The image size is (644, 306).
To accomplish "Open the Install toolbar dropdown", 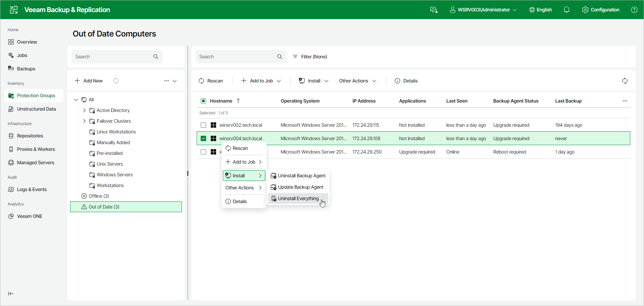I will 314,81.
